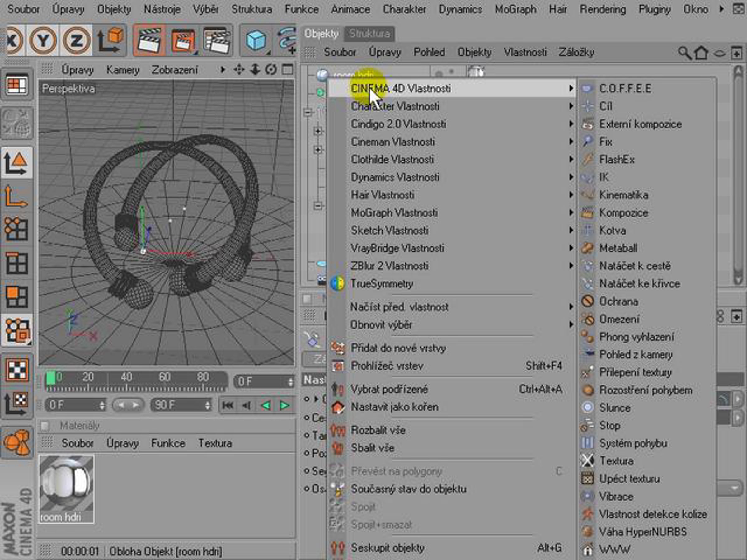Expand the MoGraph Vlastnosti submenu
Image resolution: width=747 pixels, height=560 pixels.
coord(452,213)
